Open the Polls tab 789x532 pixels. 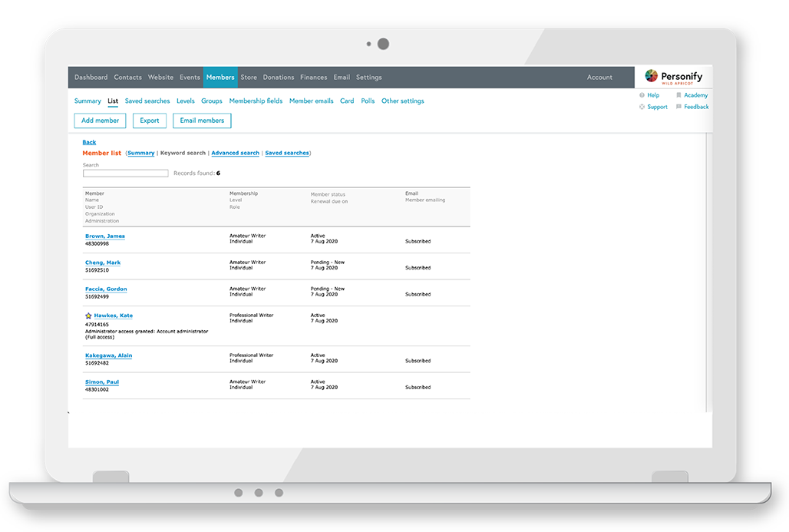pos(368,101)
